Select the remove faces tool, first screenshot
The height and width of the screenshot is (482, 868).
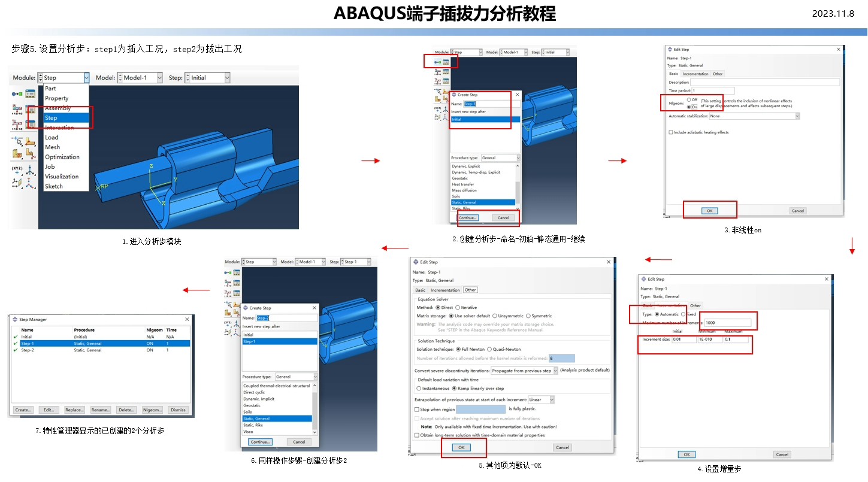click(31, 153)
